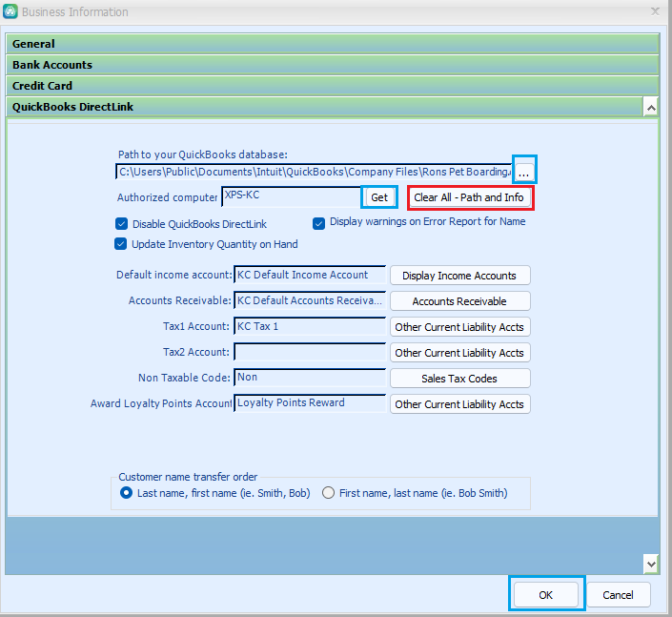Toggle Update Inventory Quantity on Hand checkbox
672x617 pixels.
(x=120, y=244)
